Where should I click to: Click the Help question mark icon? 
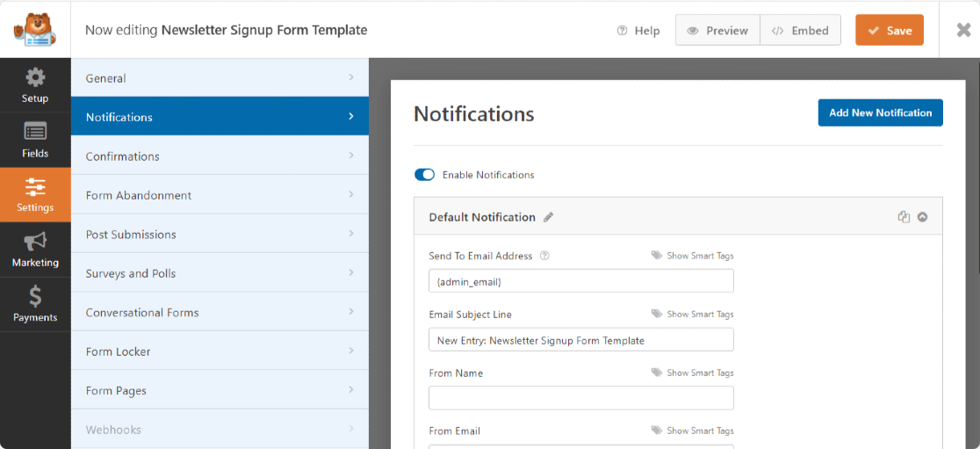[x=622, y=31]
